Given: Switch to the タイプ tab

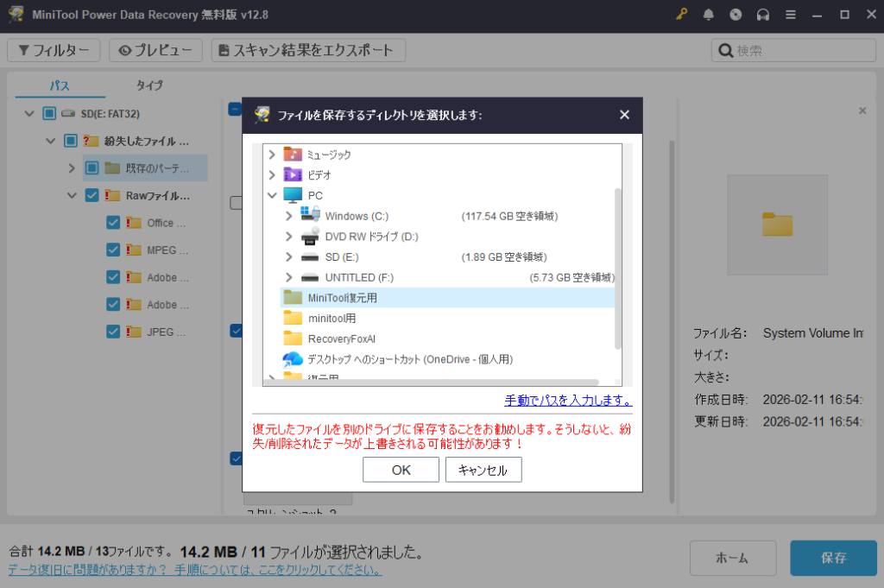Looking at the screenshot, I should tap(149, 85).
